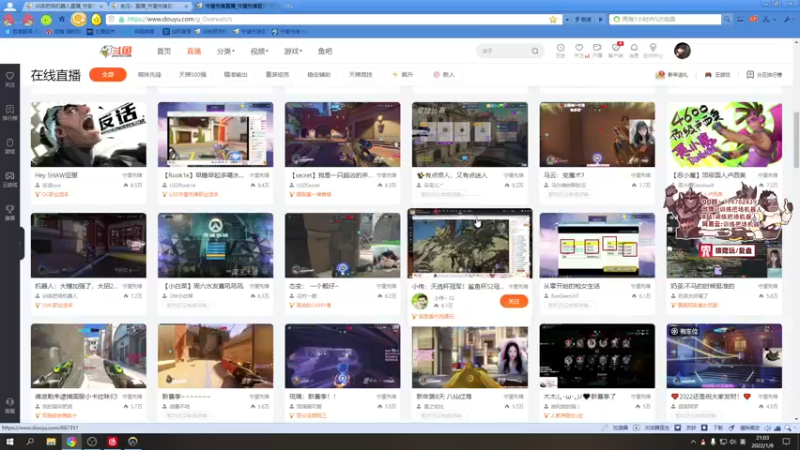Open File Explorer from the taskbar
Image resolution: width=800 pixels, height=450 pixels.
point(51,442)
